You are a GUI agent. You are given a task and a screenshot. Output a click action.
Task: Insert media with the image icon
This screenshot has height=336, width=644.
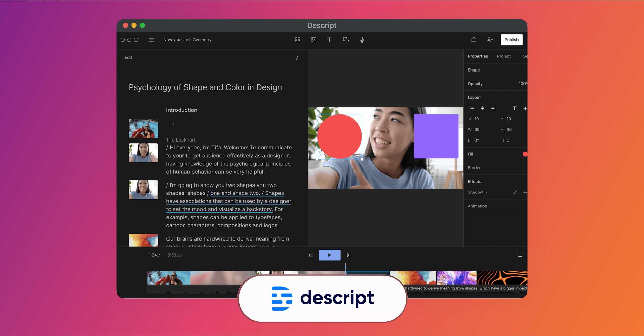(x=313, y=40)
